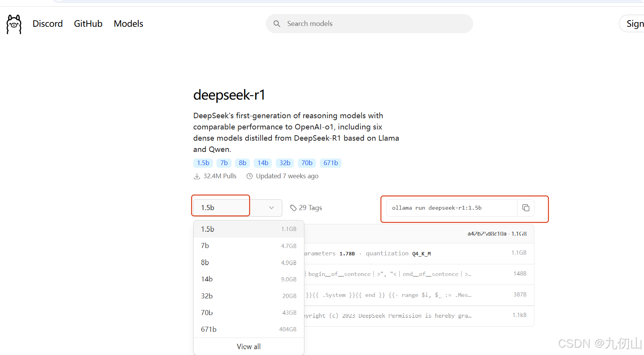This screenshot has height=355, width=644.
Task: Select the 671b blue tag pill
Action: click(x=331, y=163)
